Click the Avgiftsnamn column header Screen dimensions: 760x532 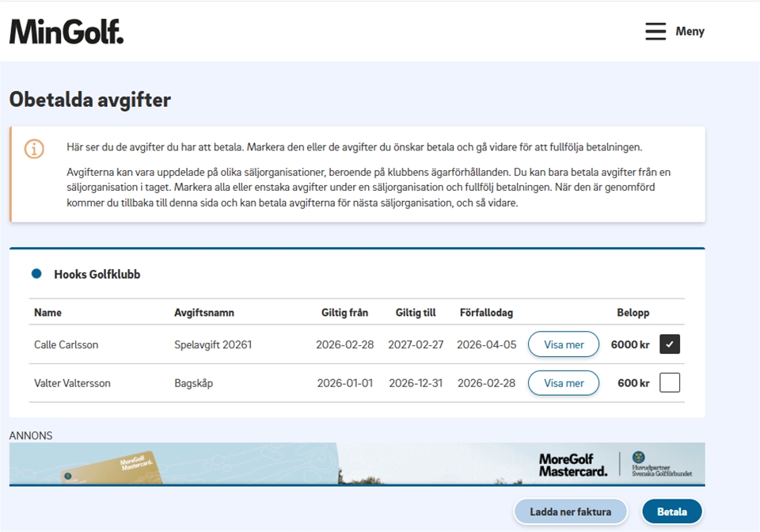204,313
